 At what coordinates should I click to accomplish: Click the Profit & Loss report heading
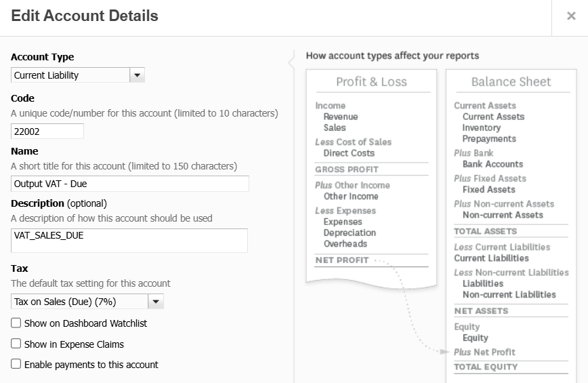click(371, 82)
